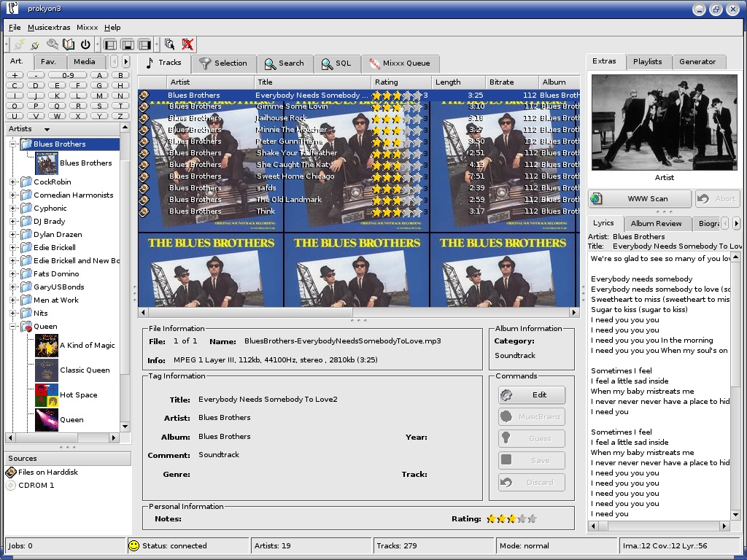Switch to the SQL tab
This screenshot has height=560, width=747.
tap(336, 63)
